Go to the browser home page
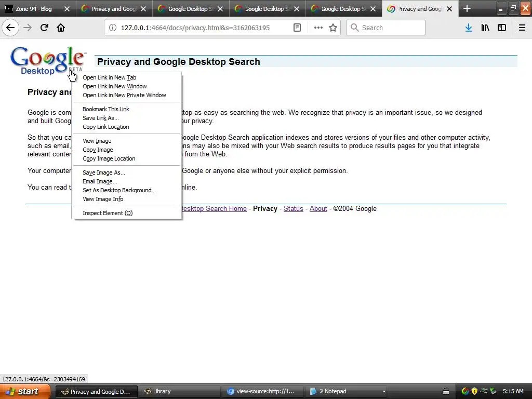Screen dimensions: 532x399 [61, 28]
